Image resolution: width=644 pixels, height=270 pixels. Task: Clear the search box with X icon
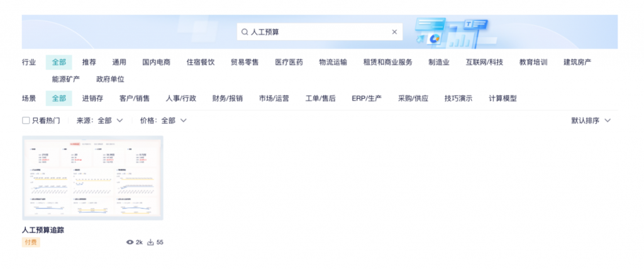(394, 32)
